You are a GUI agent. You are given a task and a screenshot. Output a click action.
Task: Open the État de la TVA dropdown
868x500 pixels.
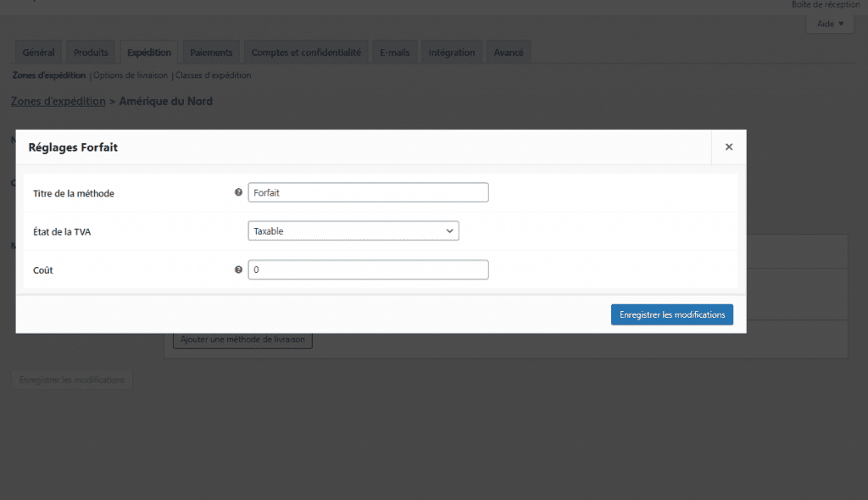pyautogui.click(x=353, y=231)
